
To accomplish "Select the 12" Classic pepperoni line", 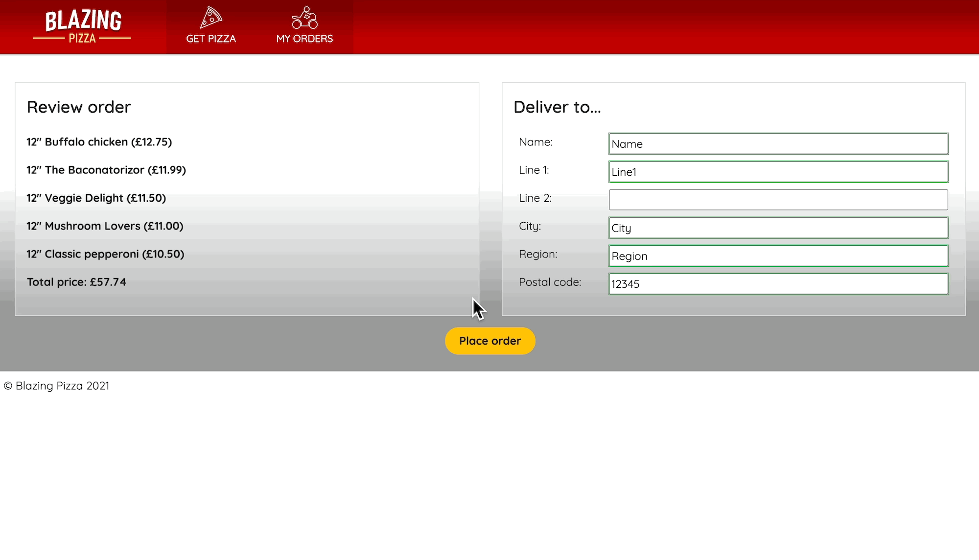I will pos(105,254).
